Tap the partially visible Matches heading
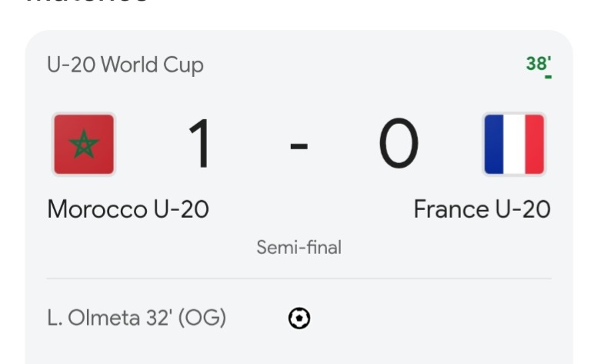 tap(86, 4)
